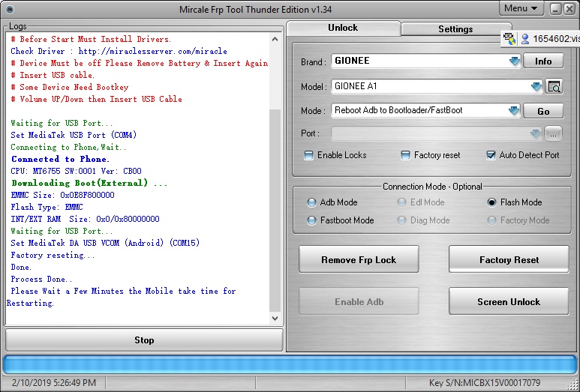
Task: Click the user ID 1654602 label
Action: click(x=556, y=39)
